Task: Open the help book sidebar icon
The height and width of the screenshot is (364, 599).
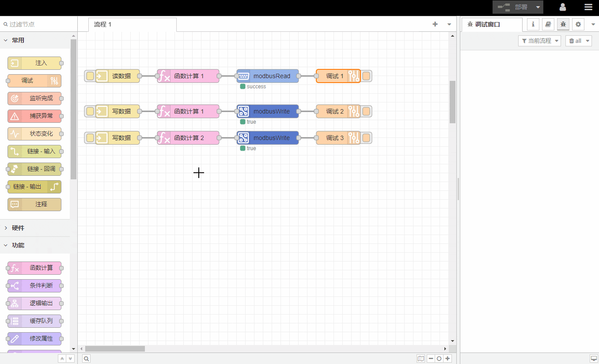Action: click(x=548, y=24)
